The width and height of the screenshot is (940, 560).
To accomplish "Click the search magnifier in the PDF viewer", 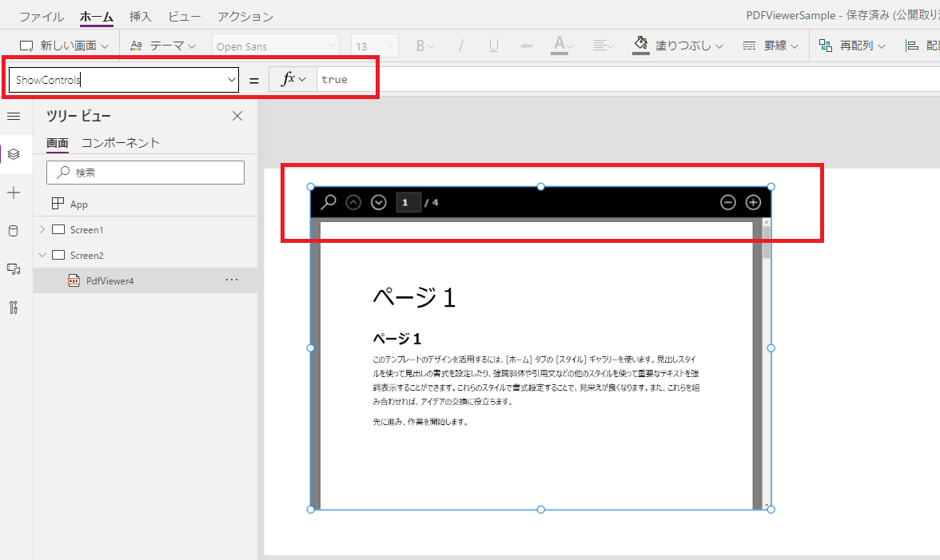I will tap(328, 202).
